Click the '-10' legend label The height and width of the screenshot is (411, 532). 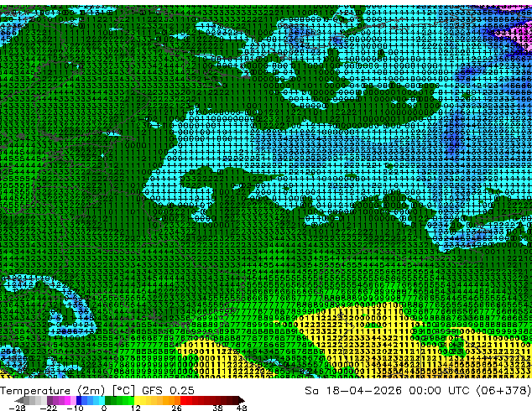pos(75,408)
